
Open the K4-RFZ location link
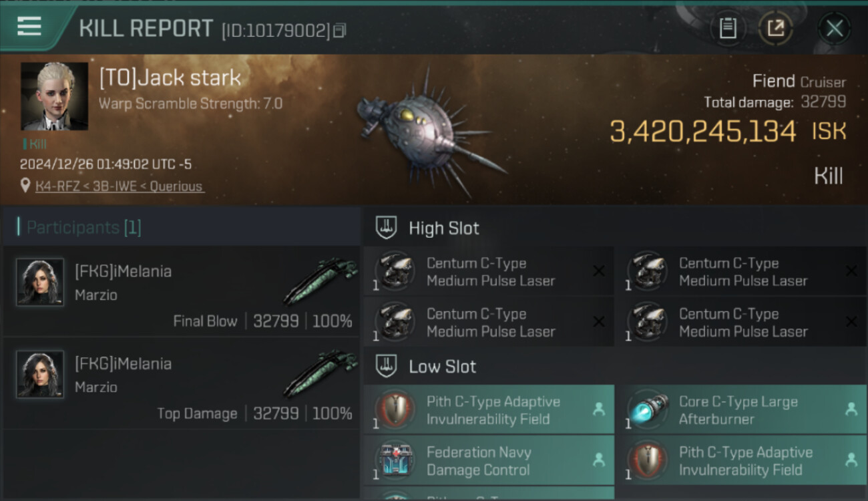click(56, 186)
